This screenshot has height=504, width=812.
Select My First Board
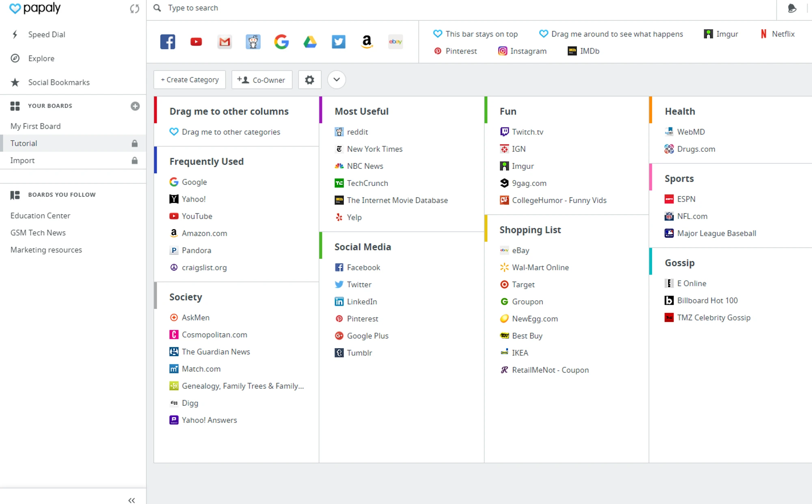[35, 126]
